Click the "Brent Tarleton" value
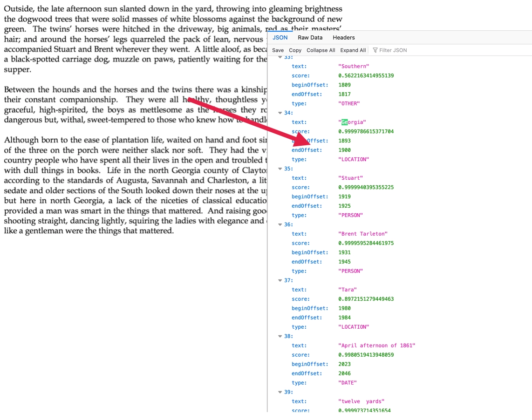 coord(362,234)
